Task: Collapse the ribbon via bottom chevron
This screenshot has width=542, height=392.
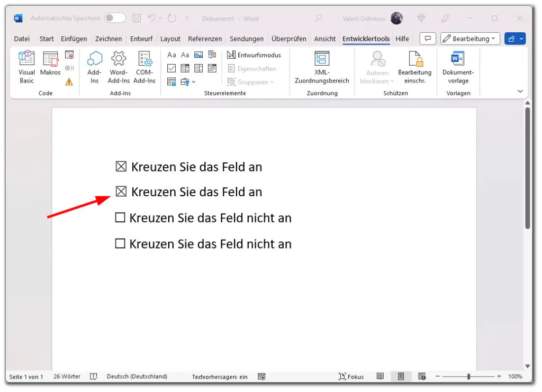Action: [520, 91]
